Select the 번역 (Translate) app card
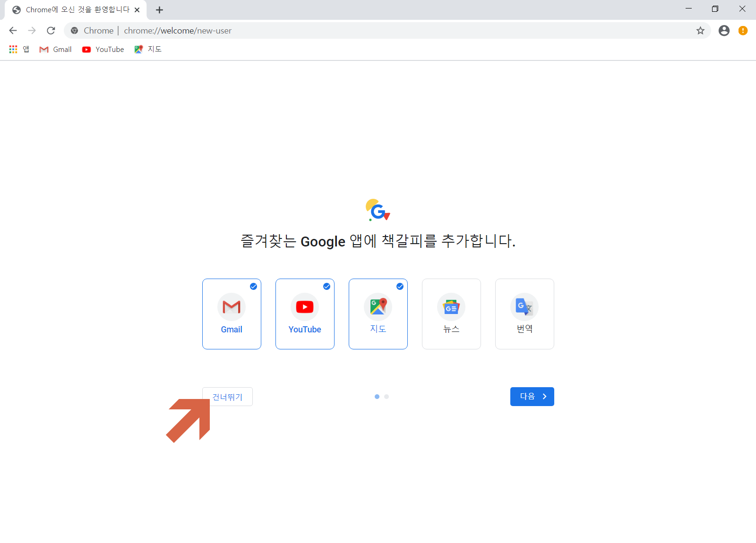 coord(524,314)
